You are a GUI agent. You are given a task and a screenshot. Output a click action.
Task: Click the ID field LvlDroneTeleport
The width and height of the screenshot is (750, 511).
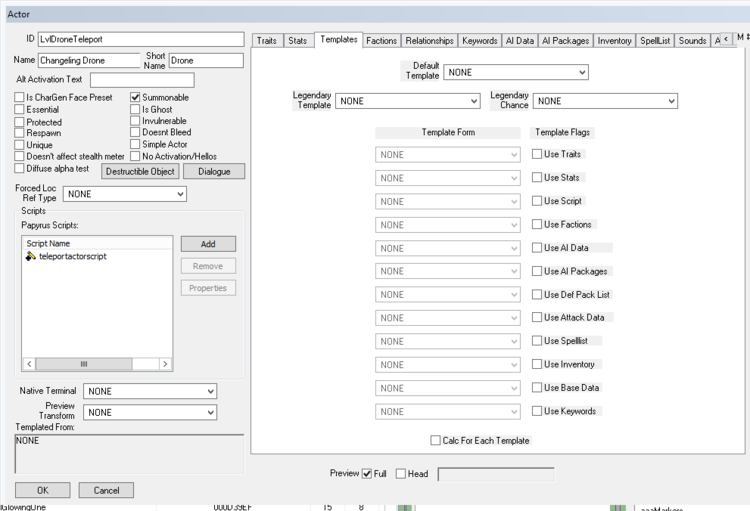pyautogui.click(x=141, y=39)
